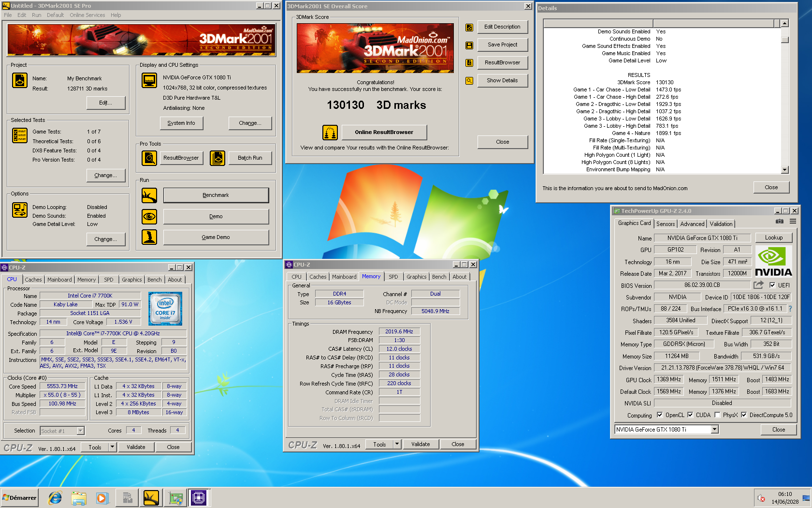This screenshot has width=812, height=508.
Task: Click the Online ResultBrowser button
Action: [384, 132]
